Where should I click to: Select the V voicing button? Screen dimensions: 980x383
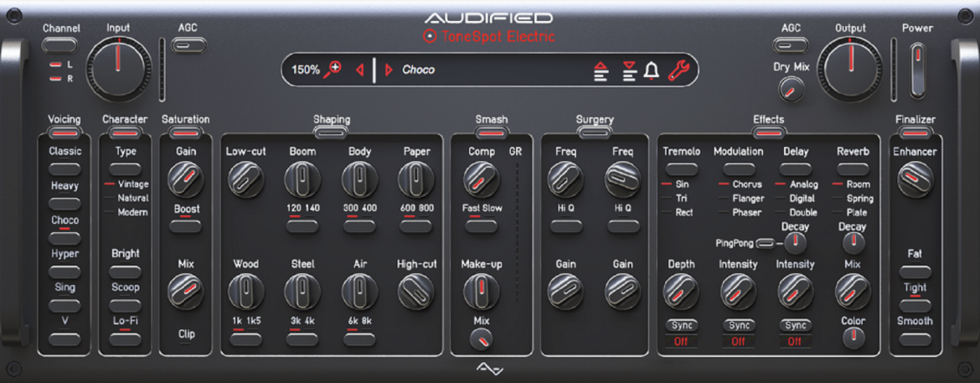[x=65, y=339]
